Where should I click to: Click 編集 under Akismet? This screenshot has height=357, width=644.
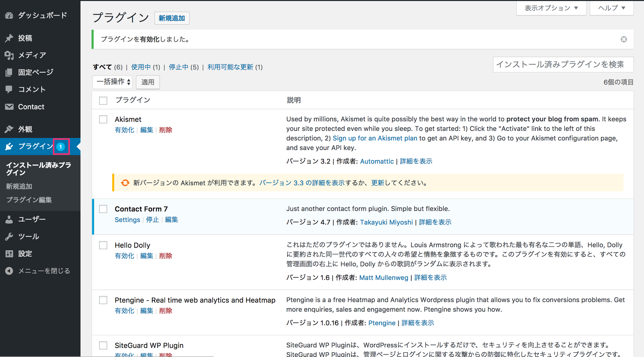pyautogui.click(x=147, y=130)
